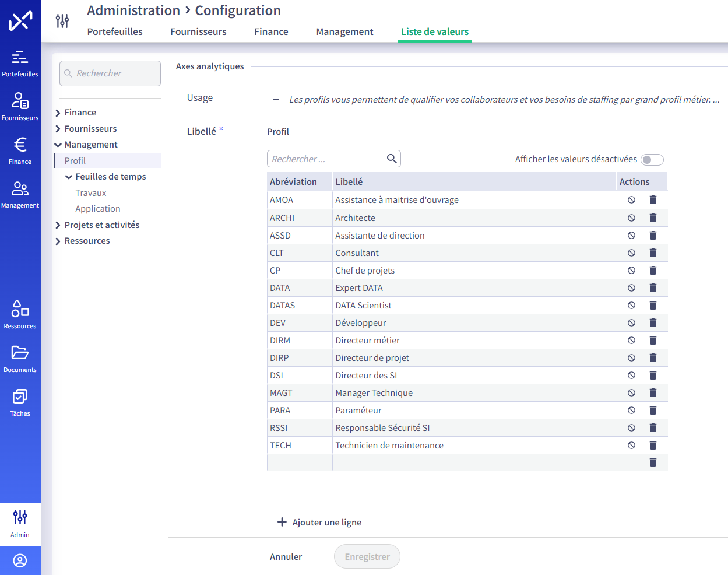Delete the DIRP row
728x575 pixels.
tap(653, 358)
